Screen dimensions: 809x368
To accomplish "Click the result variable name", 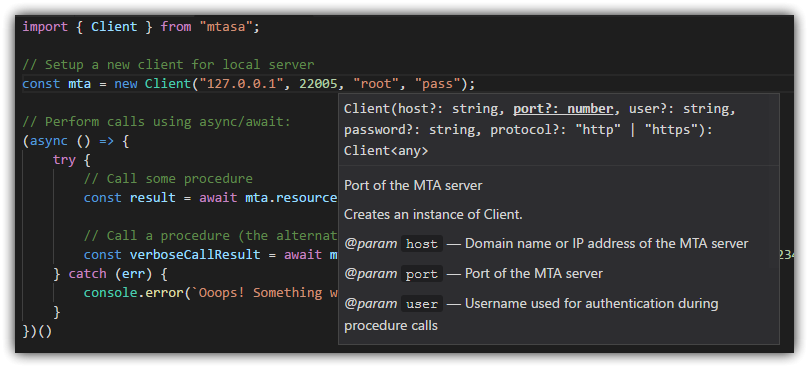I will pyautogui.click(x=152, y=198).
